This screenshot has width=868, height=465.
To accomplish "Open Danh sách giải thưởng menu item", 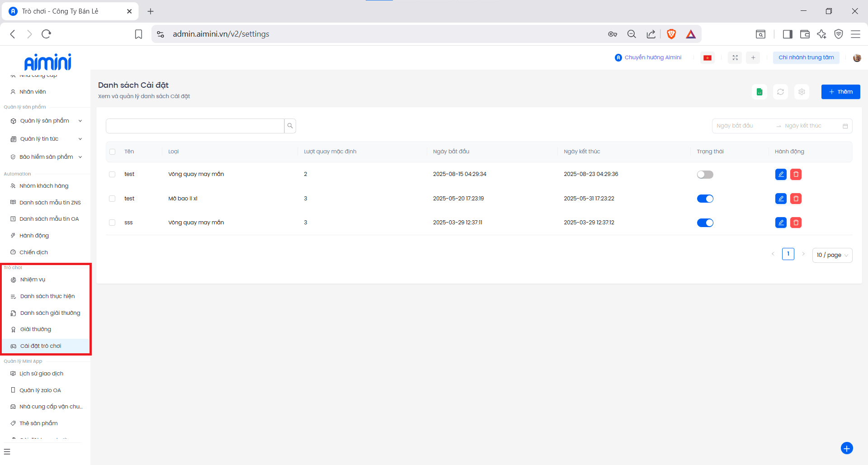I will pyautogui.click(x=50, y=313).
